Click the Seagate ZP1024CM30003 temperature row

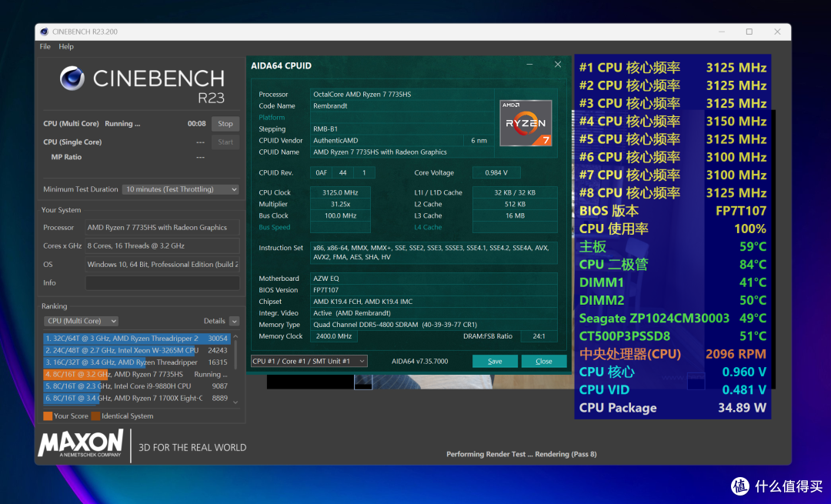tap(672, 318)
